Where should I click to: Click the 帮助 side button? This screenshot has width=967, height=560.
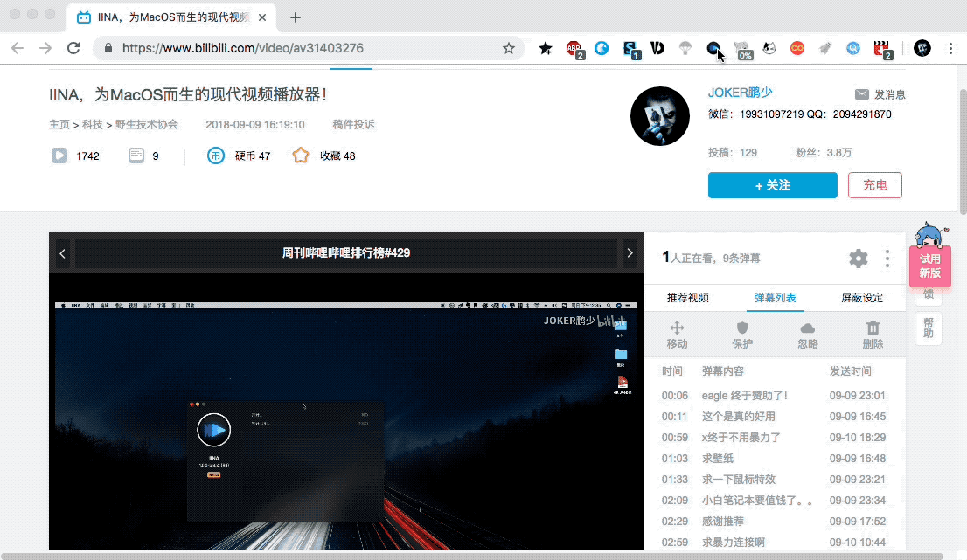929,328
